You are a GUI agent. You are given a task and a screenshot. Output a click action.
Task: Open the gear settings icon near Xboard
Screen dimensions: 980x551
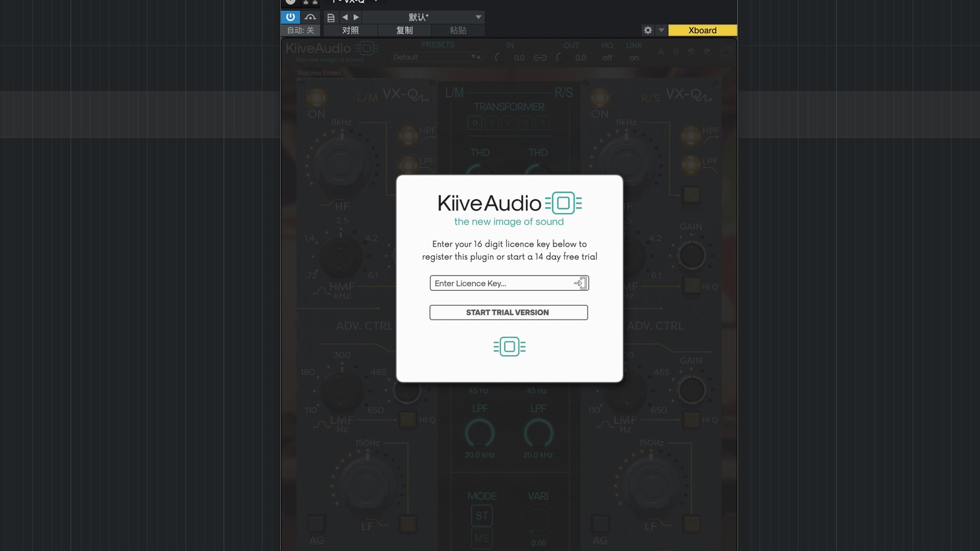(x=648, y=31)
